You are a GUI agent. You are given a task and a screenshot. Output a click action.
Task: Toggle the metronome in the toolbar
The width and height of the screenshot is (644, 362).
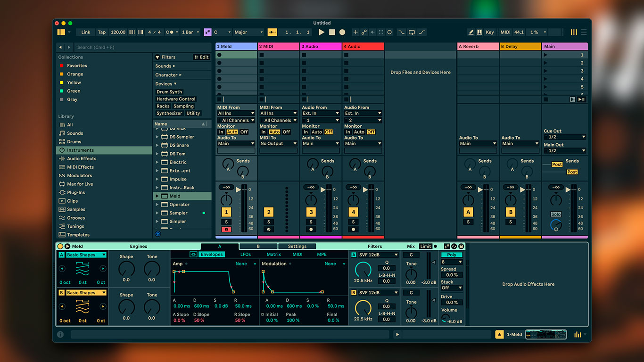171,32
